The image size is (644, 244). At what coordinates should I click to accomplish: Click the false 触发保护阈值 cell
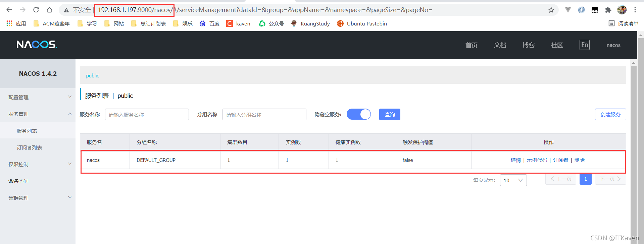[x=434, y=160]
